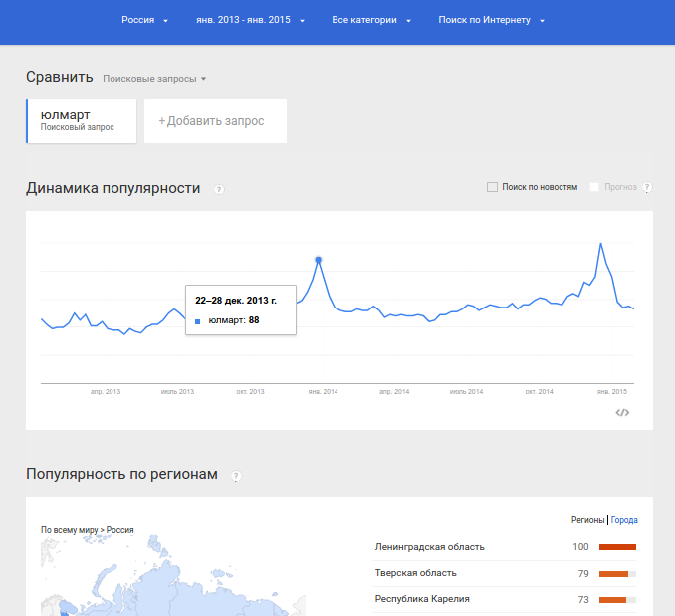Open the embed code icon under chart

622,413
